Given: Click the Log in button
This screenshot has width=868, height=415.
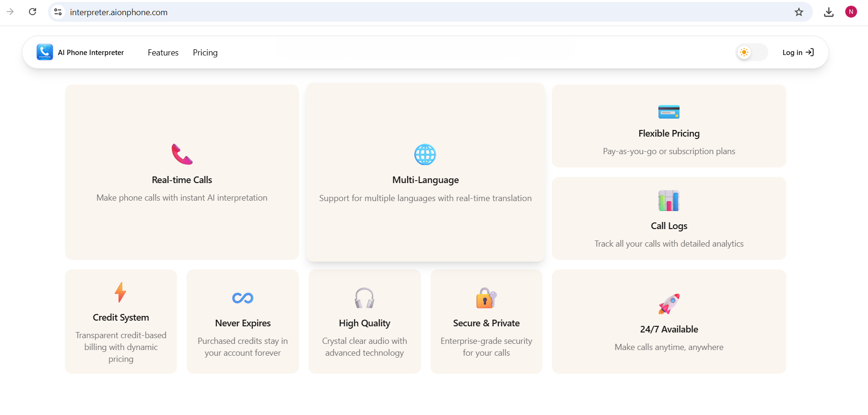Looking at the screenshot, I should tap(798, 53).
